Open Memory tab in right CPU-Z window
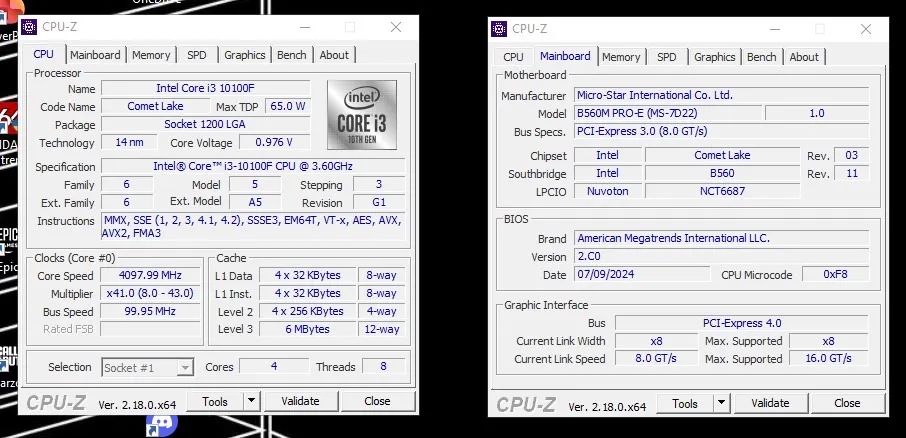906x438 pixels. tap(621, 57)
